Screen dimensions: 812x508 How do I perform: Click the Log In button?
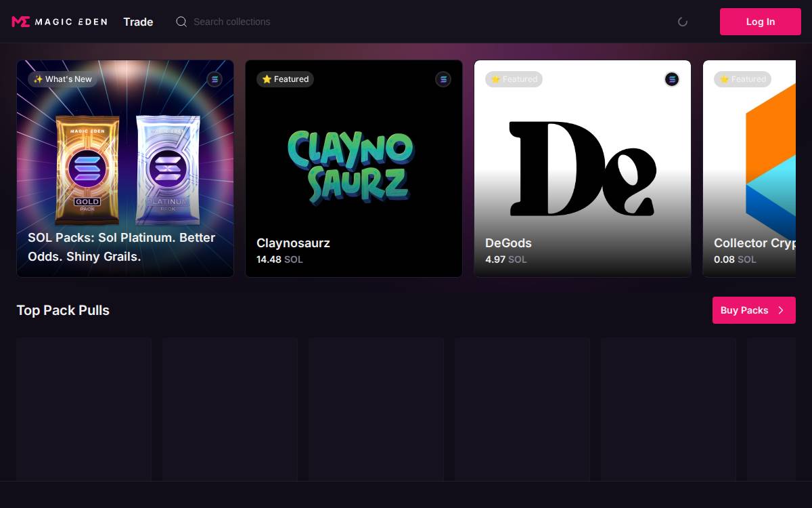[761, 22]
